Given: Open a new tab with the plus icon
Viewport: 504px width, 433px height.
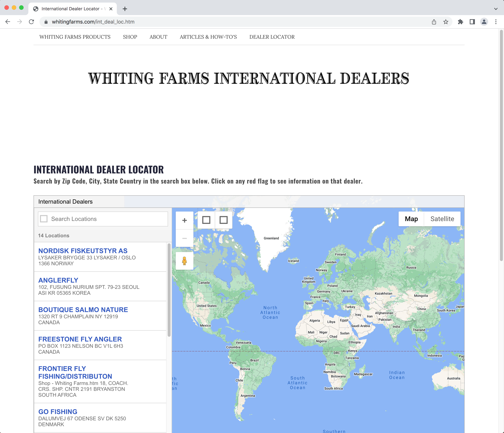Looking at the screenshot, I should pos(125,9).
